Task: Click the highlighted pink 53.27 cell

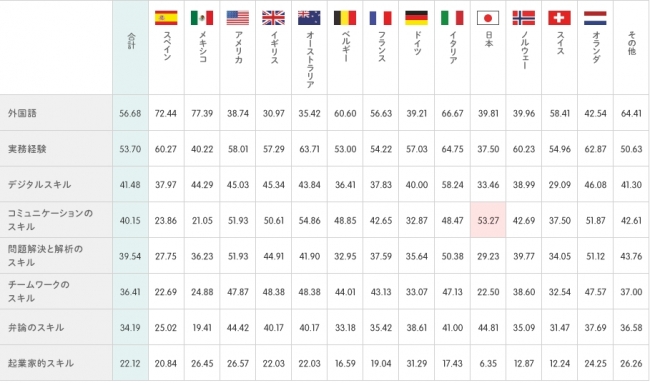Action: (488, 220)
